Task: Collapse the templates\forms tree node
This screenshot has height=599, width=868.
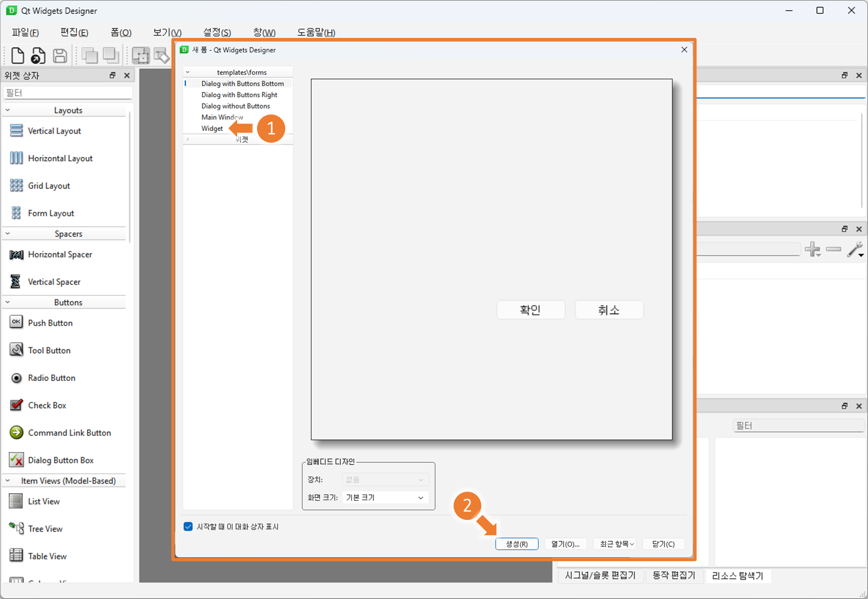Action: (187, 72)
